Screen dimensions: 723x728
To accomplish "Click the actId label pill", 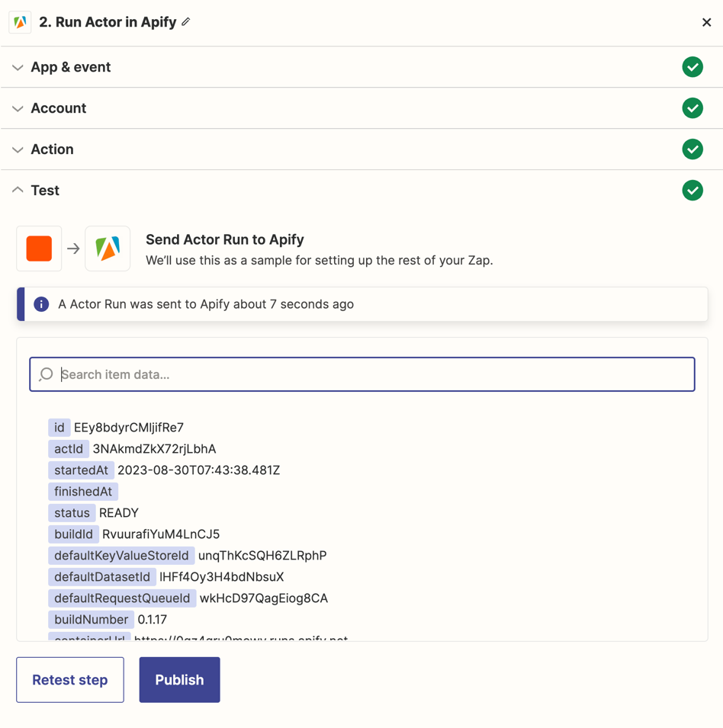I will (69, 449).
